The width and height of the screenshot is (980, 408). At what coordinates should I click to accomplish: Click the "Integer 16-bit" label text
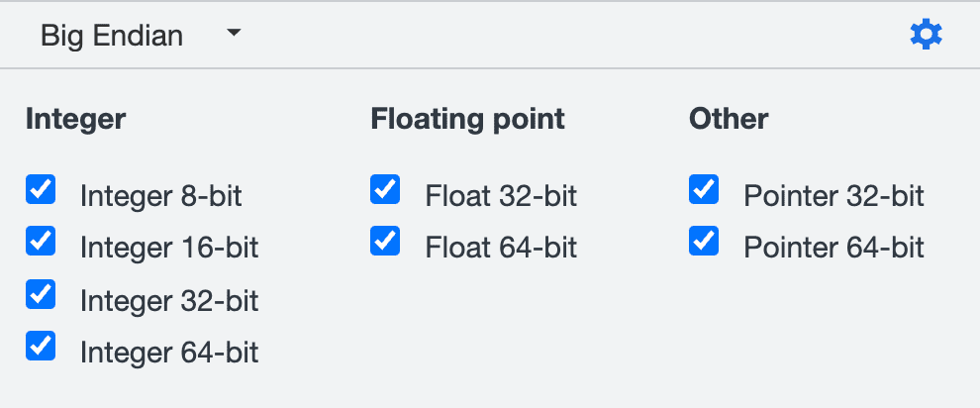168,248
